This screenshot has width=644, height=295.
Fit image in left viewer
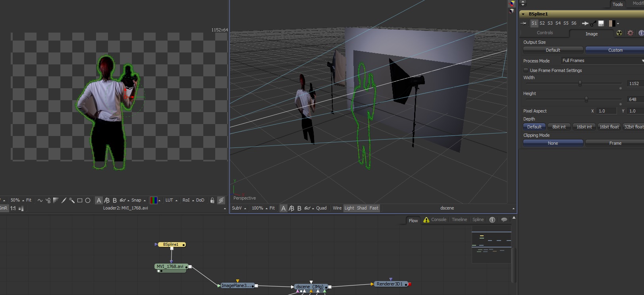click(x=29, y=200)
